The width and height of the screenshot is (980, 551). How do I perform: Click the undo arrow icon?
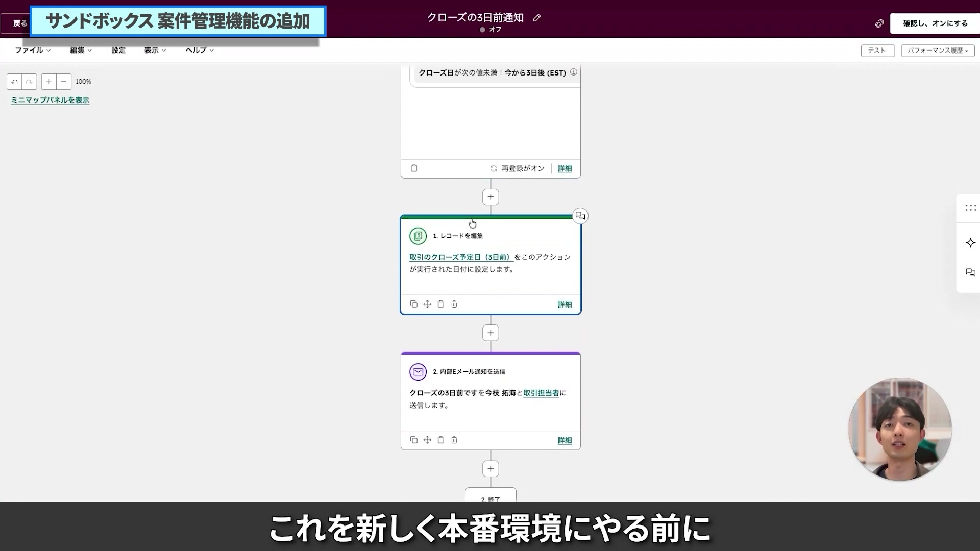coord(15,82)
